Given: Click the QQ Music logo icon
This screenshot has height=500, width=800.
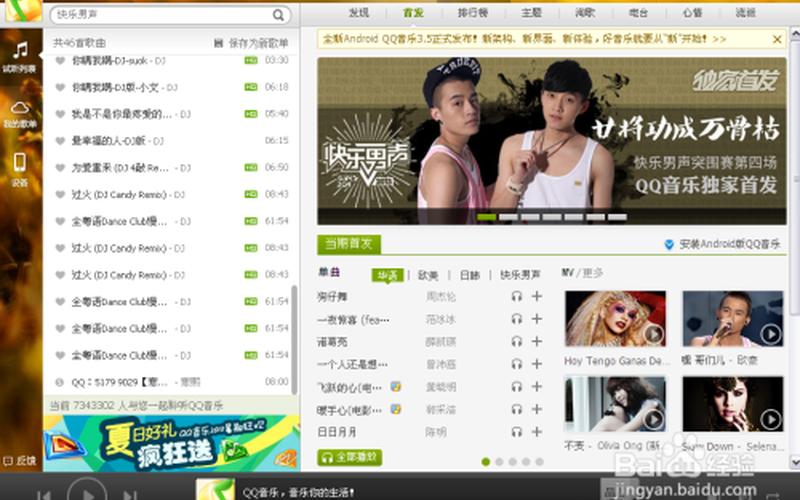Looking at the screenshot, I should click(x=23, y=10).
